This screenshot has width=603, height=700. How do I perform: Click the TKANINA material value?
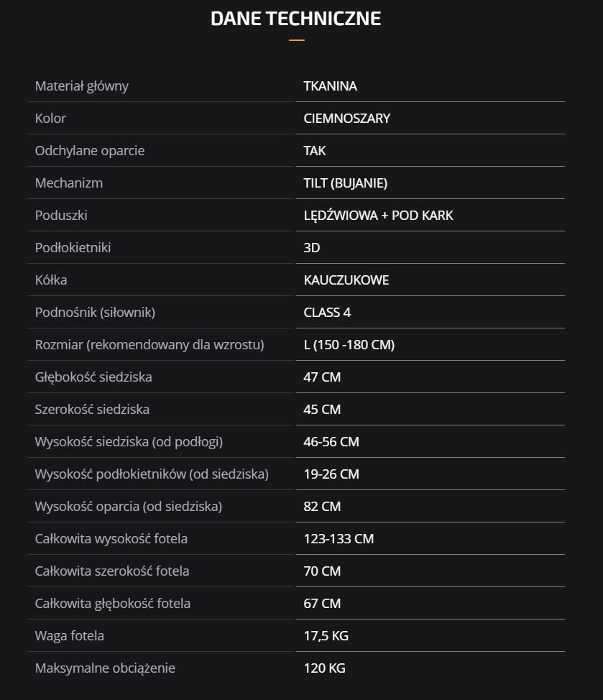coord(330,86)
